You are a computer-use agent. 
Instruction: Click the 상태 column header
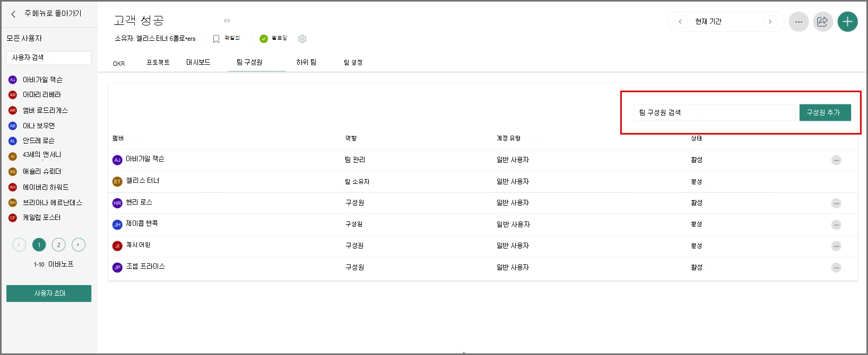pos(697,138)
